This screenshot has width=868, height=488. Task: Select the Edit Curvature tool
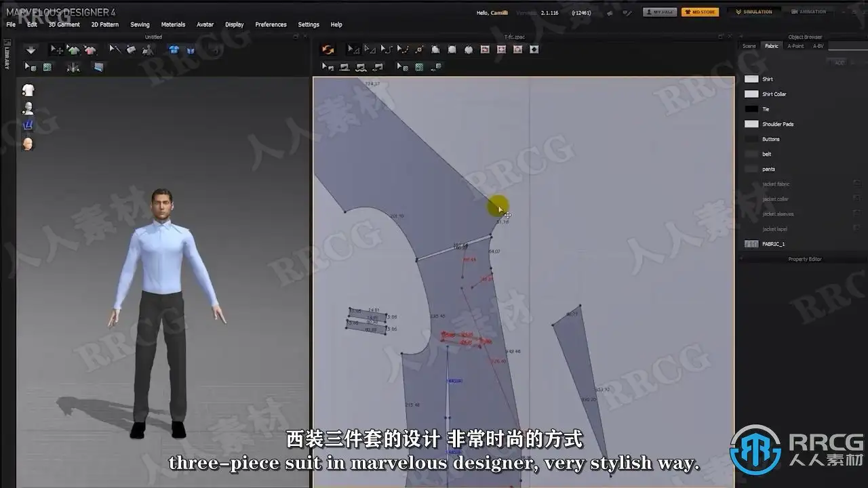[386, 49]
